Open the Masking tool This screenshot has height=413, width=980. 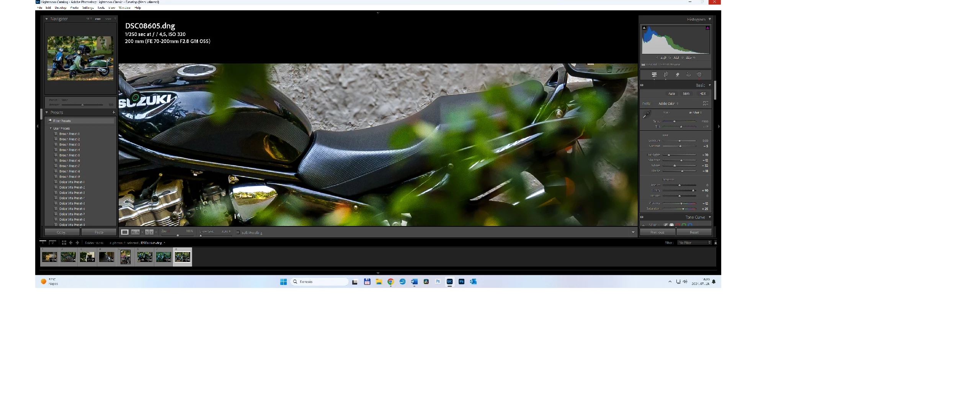coord(699,75)
